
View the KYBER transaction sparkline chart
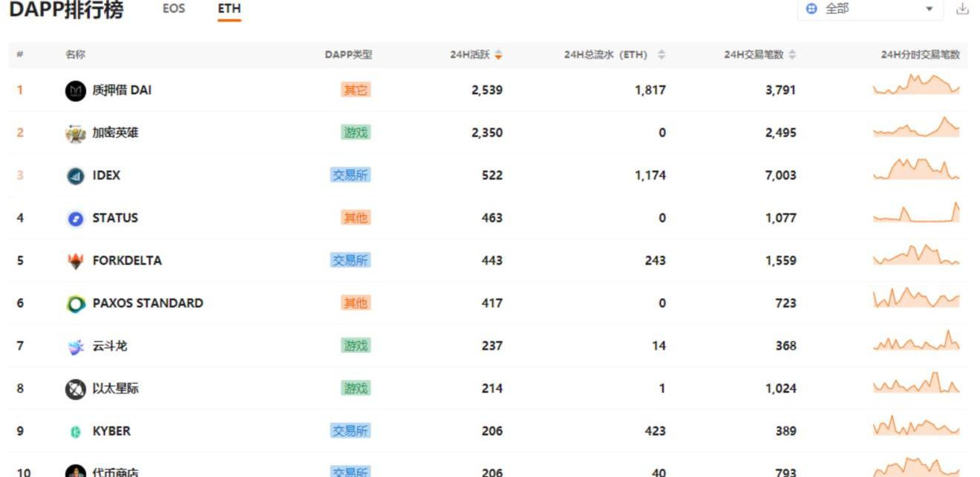[x=916, y=426]
